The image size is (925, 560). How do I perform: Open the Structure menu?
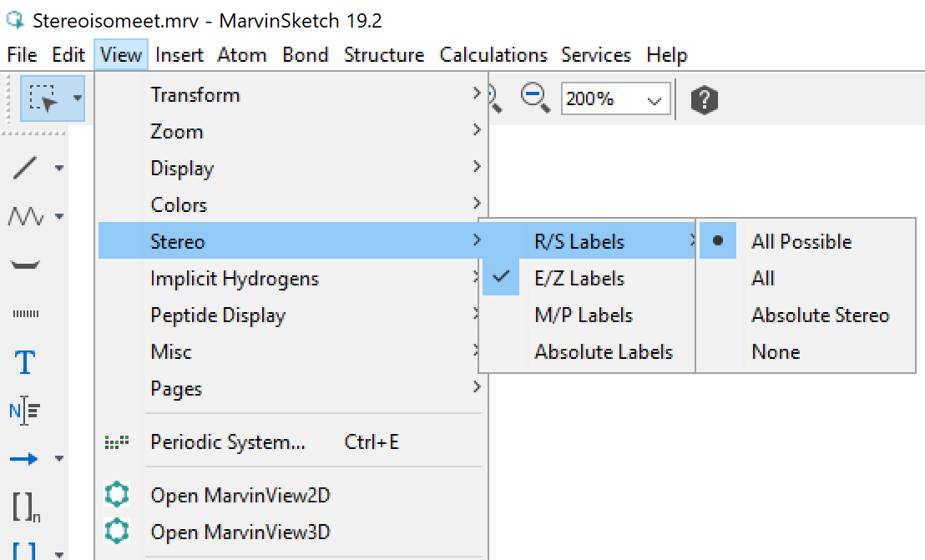tap(384, 55)
